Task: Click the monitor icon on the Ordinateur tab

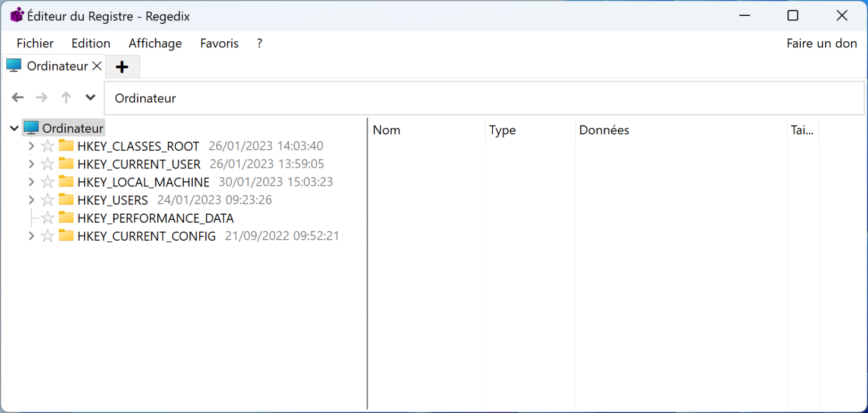Action: click(x=14, y=66)
